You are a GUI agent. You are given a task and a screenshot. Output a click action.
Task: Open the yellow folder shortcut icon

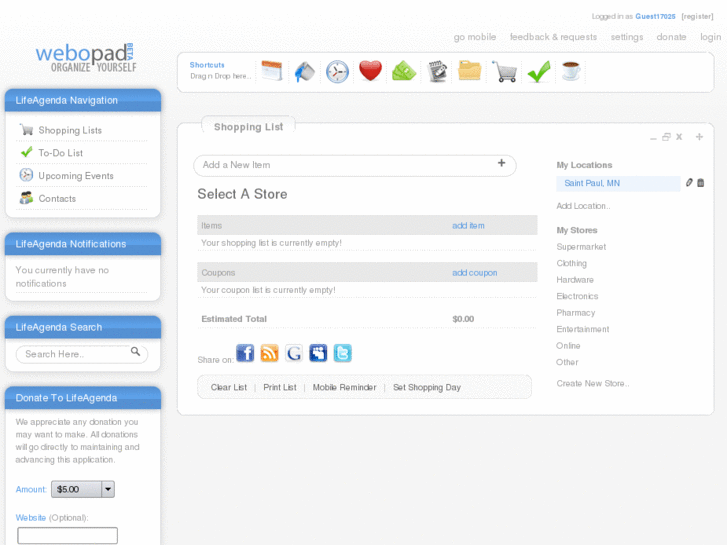point(470,71)
